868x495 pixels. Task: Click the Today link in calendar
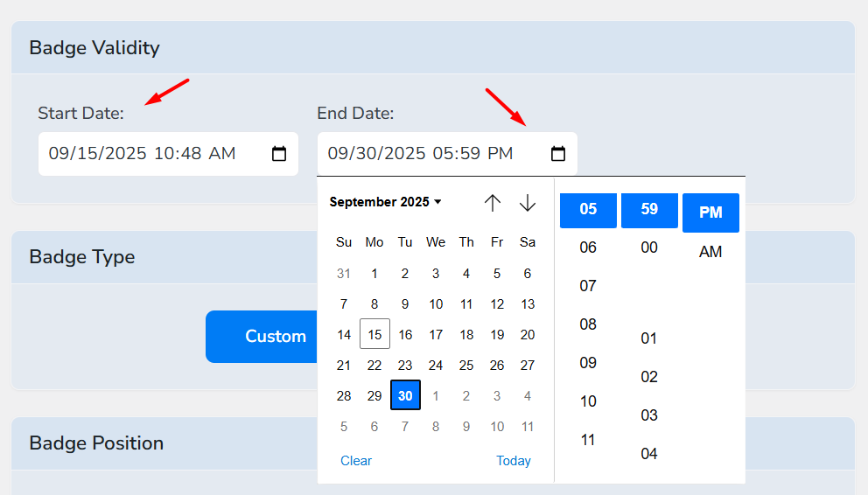[x=513, y=461]
